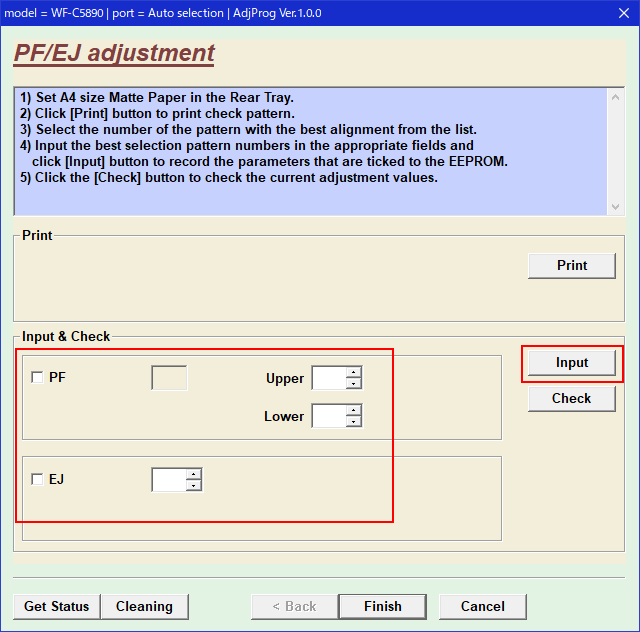This screenshot has height=632, width=640.
Task: Click the Print button
Action: (x=572, y=265)
